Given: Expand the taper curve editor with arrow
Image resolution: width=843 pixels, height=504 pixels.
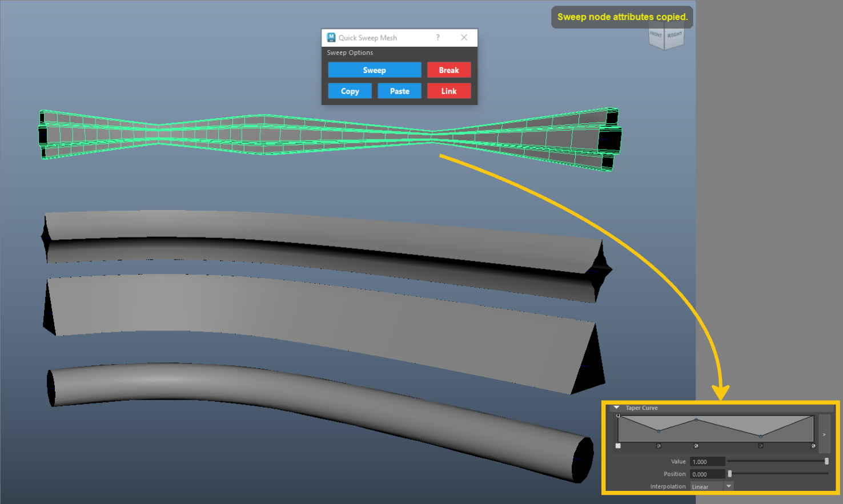Looking at the screenshot, I should coord(824,434).
